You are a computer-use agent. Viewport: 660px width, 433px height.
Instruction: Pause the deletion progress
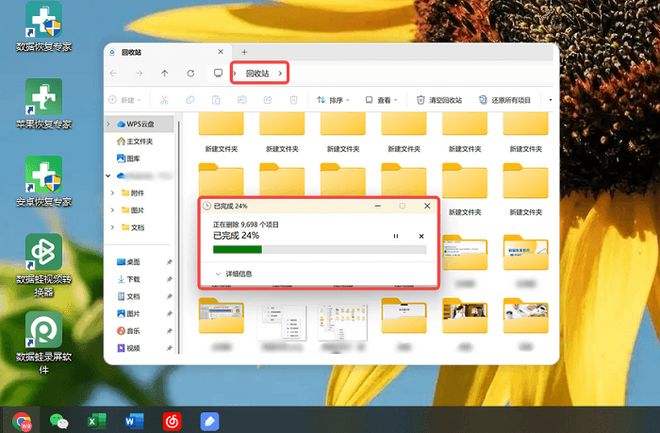(x=396, y=236)
